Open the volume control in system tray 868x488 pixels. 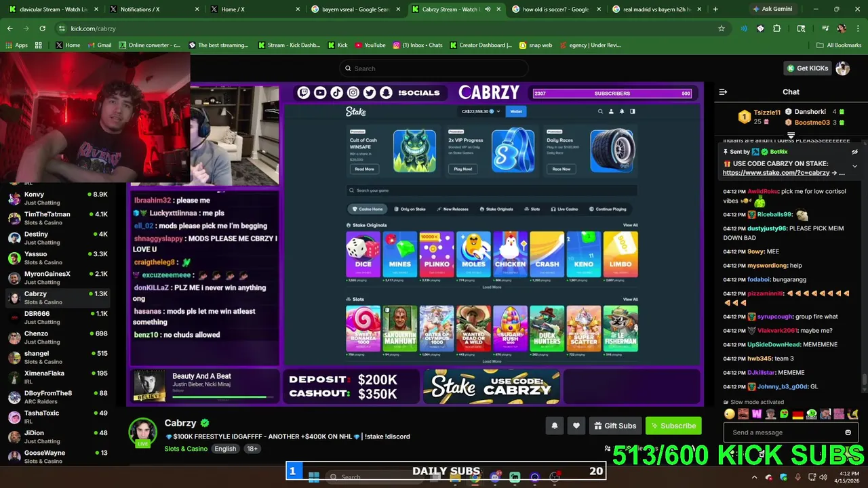click(x=823, y=477)
